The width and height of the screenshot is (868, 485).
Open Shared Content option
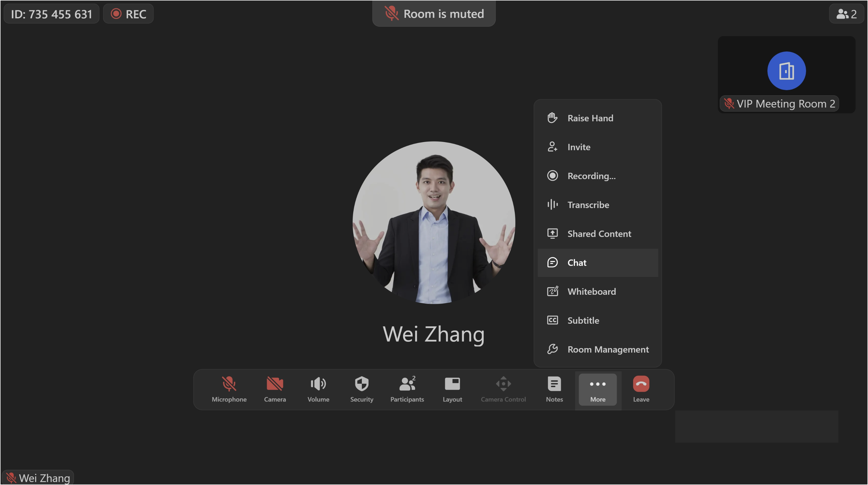pos(598,234)
